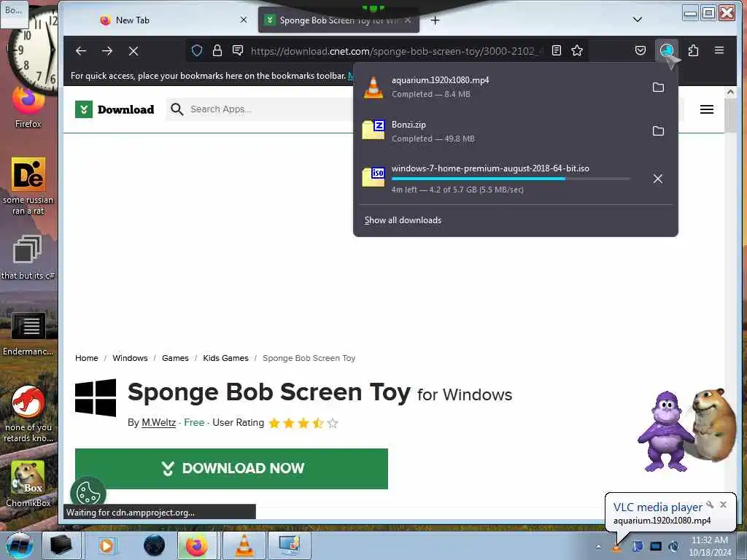Close the downloads panel via toolbar button
747x560 pixels.
coord(667,50)
